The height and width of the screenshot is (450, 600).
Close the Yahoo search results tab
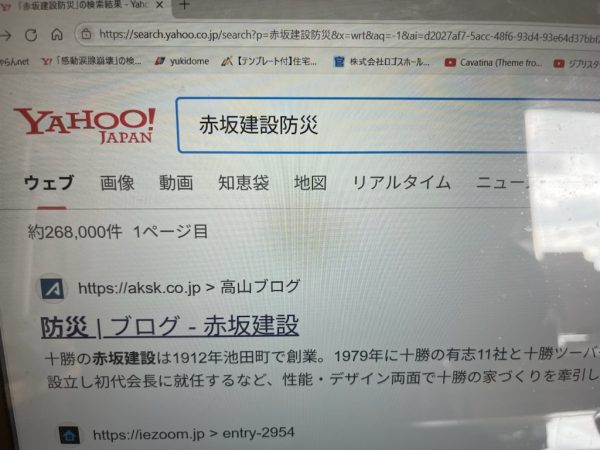pos(160,5)
